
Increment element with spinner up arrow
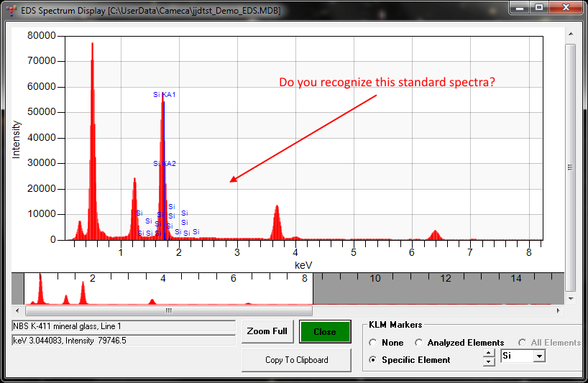coord(490,352)
